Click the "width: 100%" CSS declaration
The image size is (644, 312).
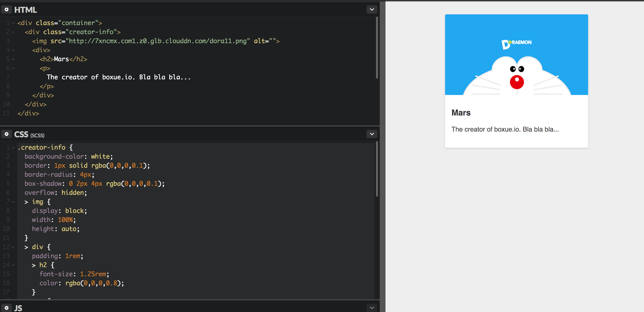pyautogui.click(x=54, y=220)
